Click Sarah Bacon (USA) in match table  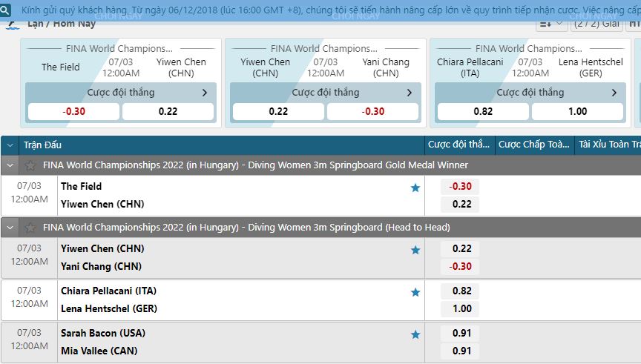103,334
